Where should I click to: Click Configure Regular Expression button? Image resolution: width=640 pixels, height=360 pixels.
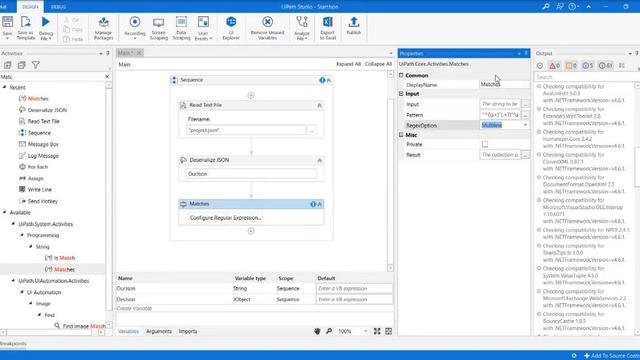click(x=225, y=218)
